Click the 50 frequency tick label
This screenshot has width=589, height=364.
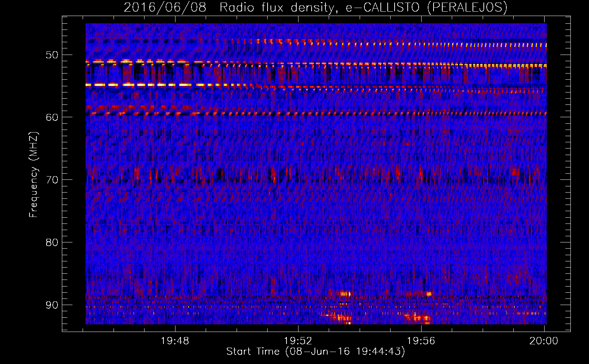coord(52,55)
